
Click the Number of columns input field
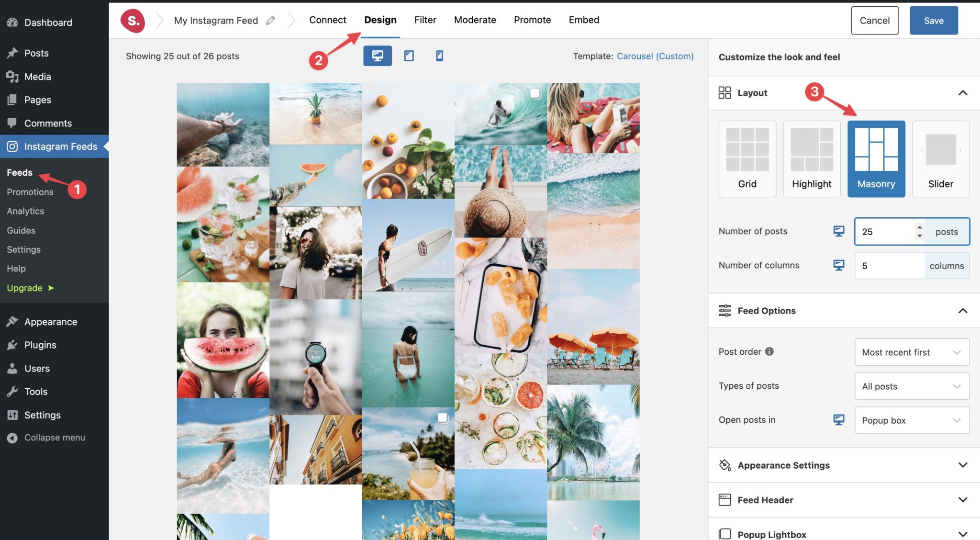click(889, 266)
